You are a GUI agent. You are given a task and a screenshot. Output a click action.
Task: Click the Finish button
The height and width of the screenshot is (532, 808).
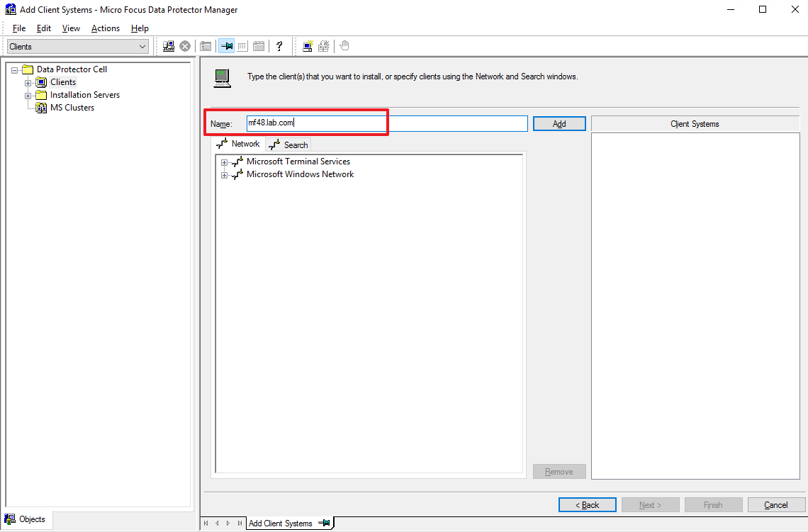[713, 504]
